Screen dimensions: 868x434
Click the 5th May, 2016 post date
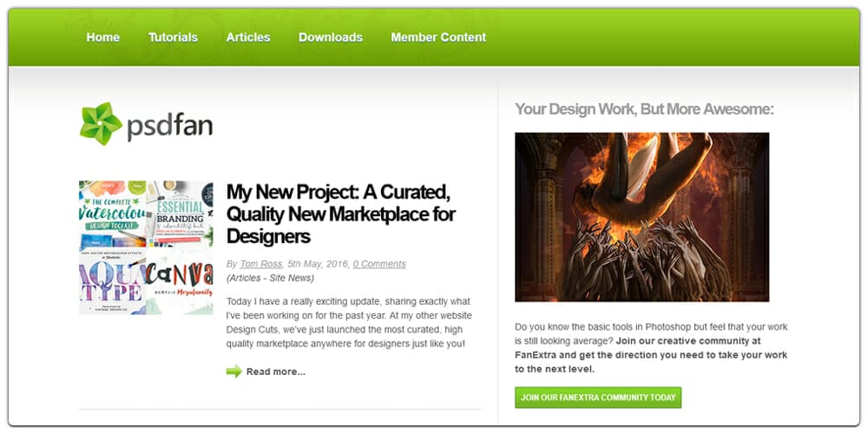(x=318, y=264)
